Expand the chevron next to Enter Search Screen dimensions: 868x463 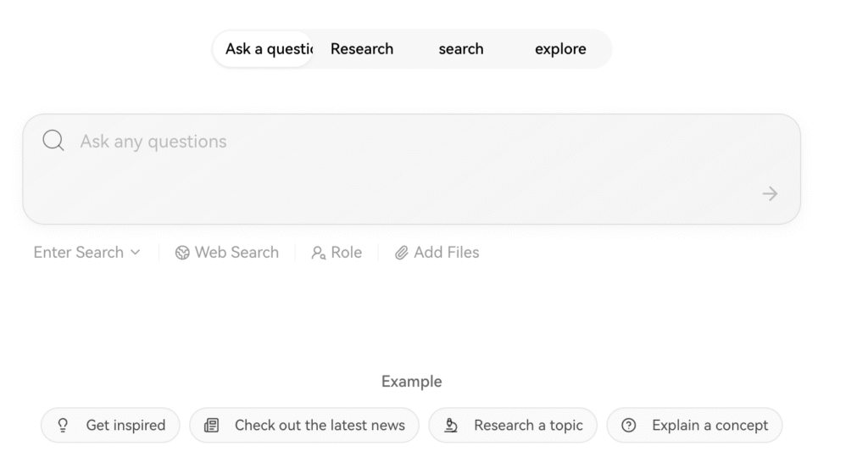click(136, 253)
